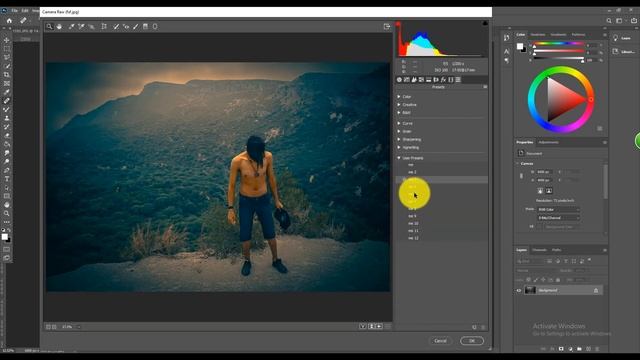
Task: Expand the B&W preset group
Action: pyautogui.click(x=399, y=112)
